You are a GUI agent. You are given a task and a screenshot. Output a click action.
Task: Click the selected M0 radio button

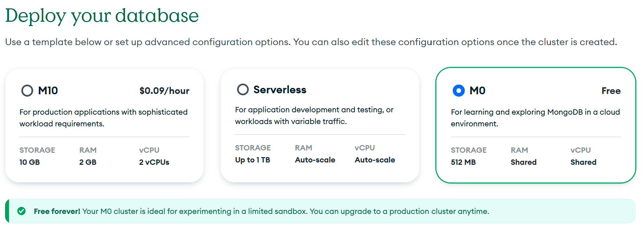458,91
